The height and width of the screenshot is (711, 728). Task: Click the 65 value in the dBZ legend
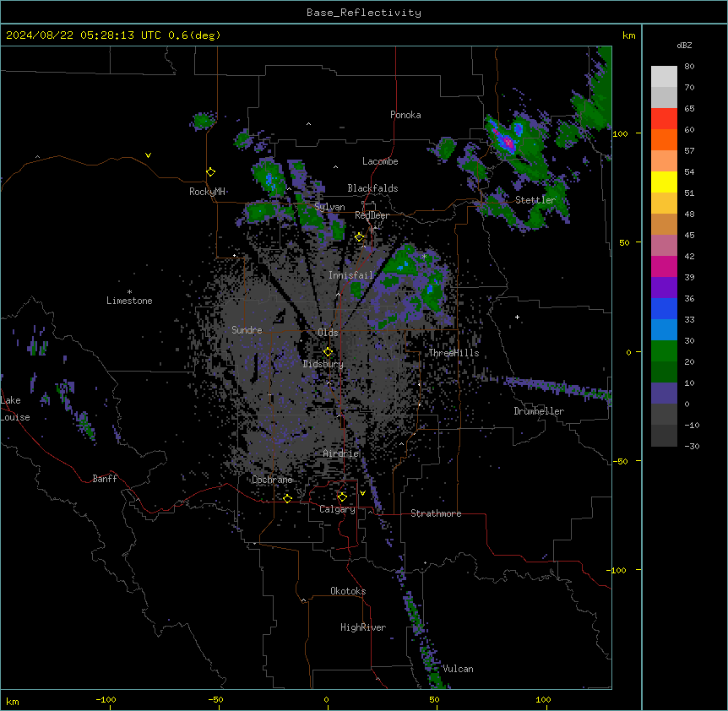[x=689, y=109]
